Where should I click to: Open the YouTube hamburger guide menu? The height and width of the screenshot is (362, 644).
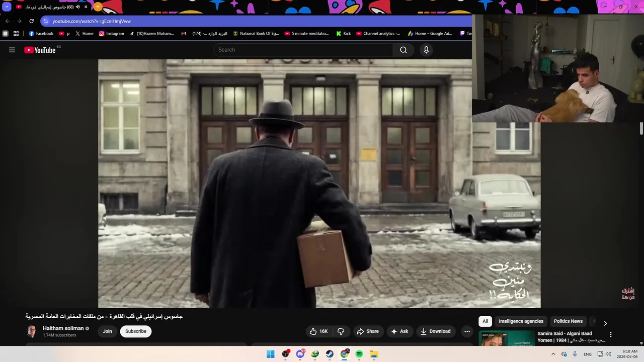pos(12,50)
